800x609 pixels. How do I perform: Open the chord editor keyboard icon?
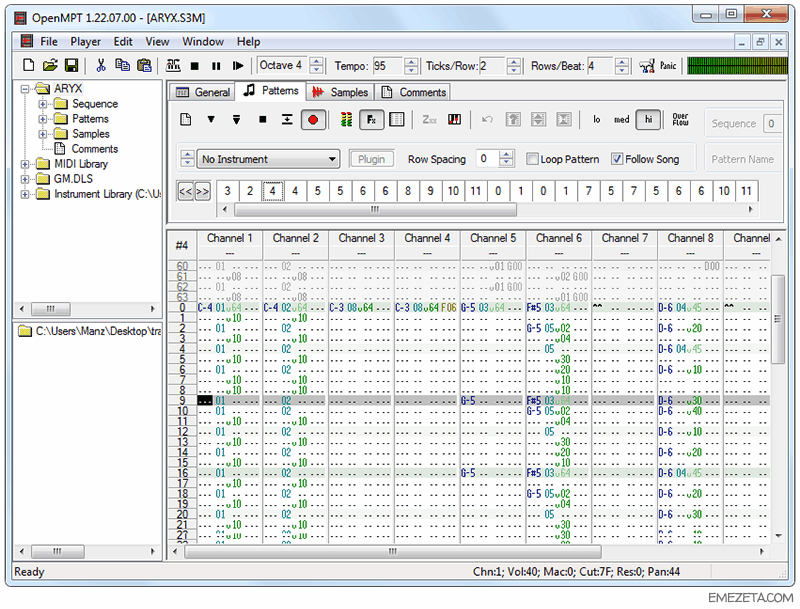[454, 119]
